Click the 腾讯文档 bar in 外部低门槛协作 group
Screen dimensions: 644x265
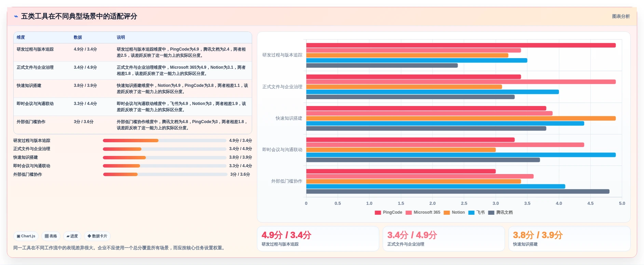pos(458,191)
